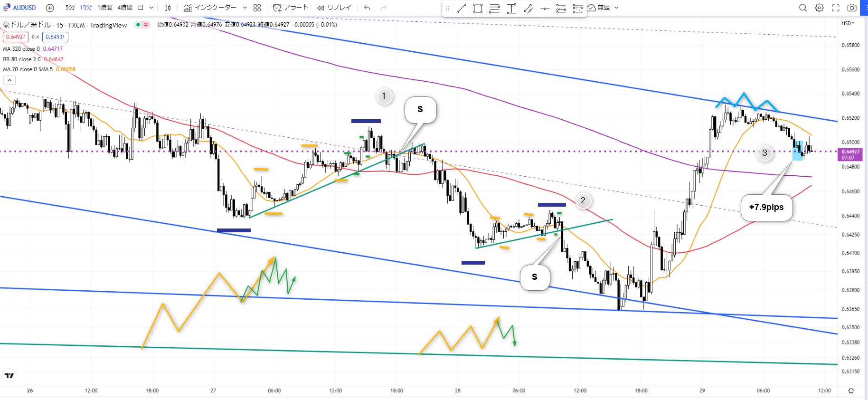Screen dimensions: 868x400
Task: Open the USD currency dropdown
Action: coord(848,23)
